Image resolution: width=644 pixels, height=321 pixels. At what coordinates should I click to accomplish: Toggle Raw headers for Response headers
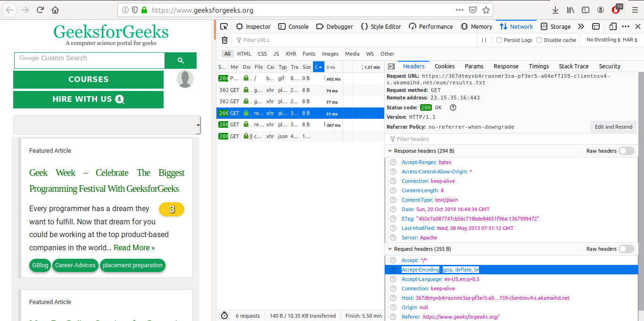coord(627,151)
